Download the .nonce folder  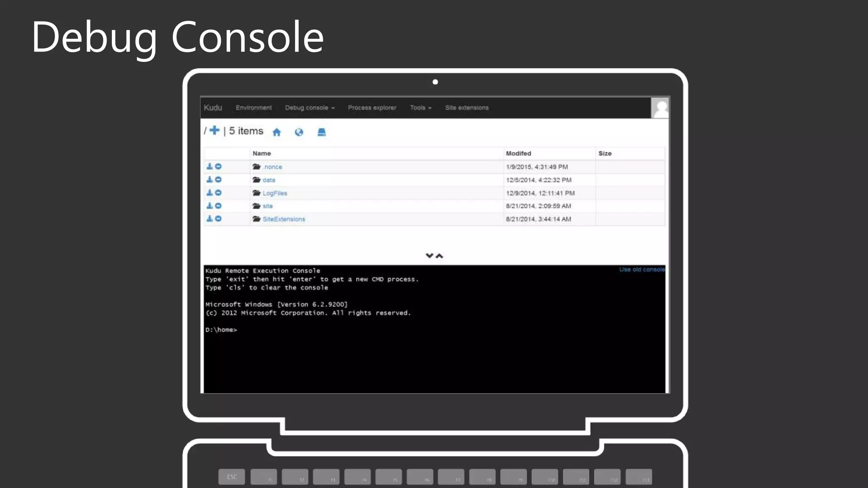pos(209,166)
